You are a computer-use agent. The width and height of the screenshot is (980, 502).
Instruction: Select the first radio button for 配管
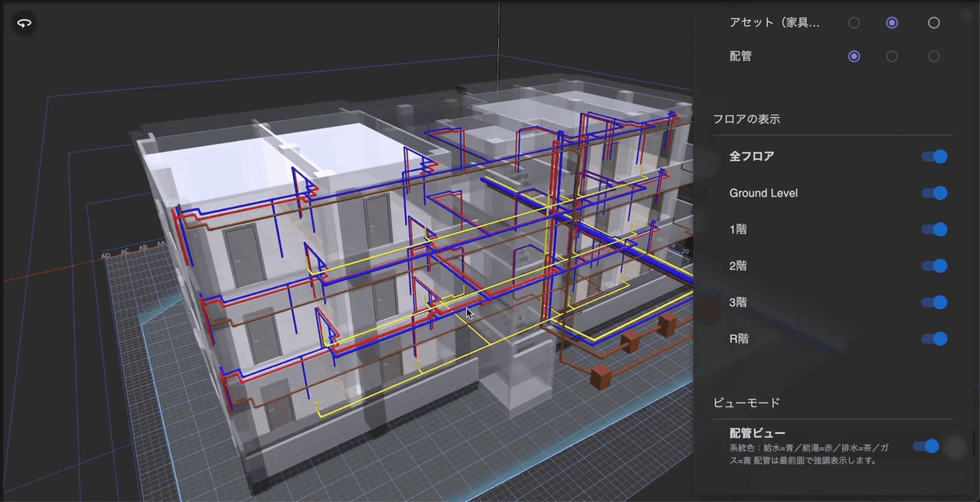click(x=854, y=56)
